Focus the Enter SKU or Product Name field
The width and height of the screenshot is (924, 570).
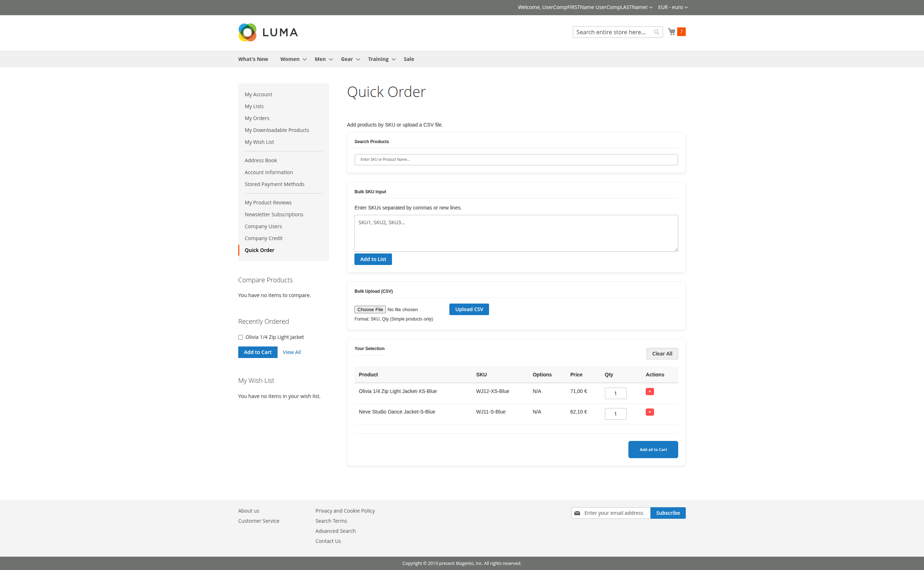tap(516, 159)
